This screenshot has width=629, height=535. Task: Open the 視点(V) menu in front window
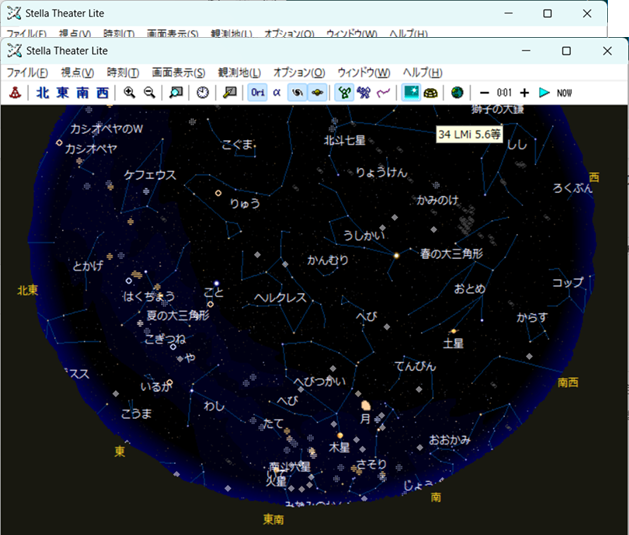click(x=77, y=73)
